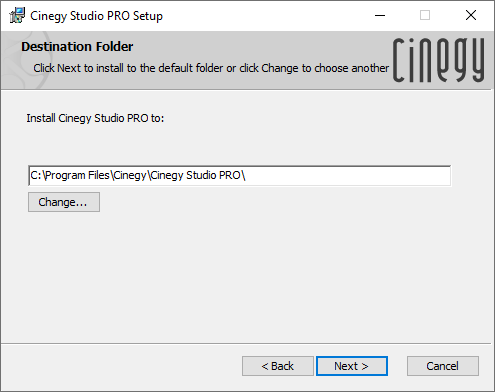Open the folder browser via Change...

64,202
